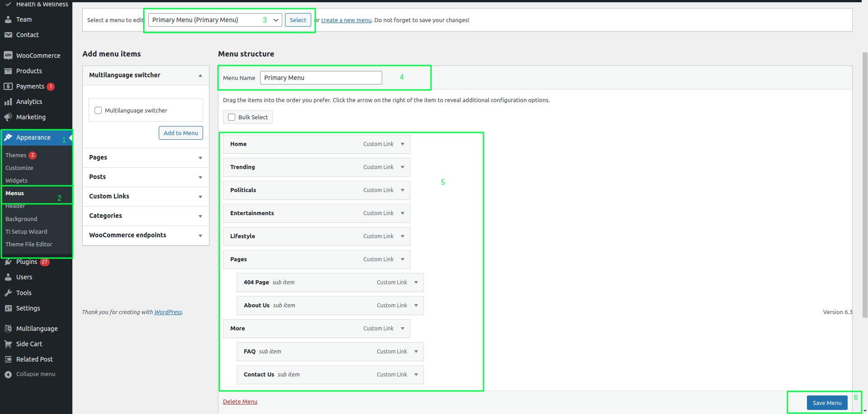Expand the About Us sub item arrow
The image size is (868, 414).
[416, 306]
